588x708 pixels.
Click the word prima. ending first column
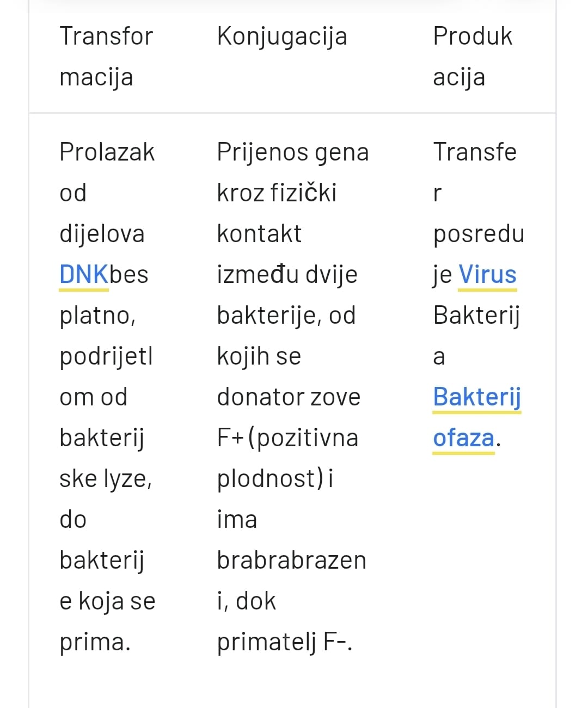click(95, 642)
